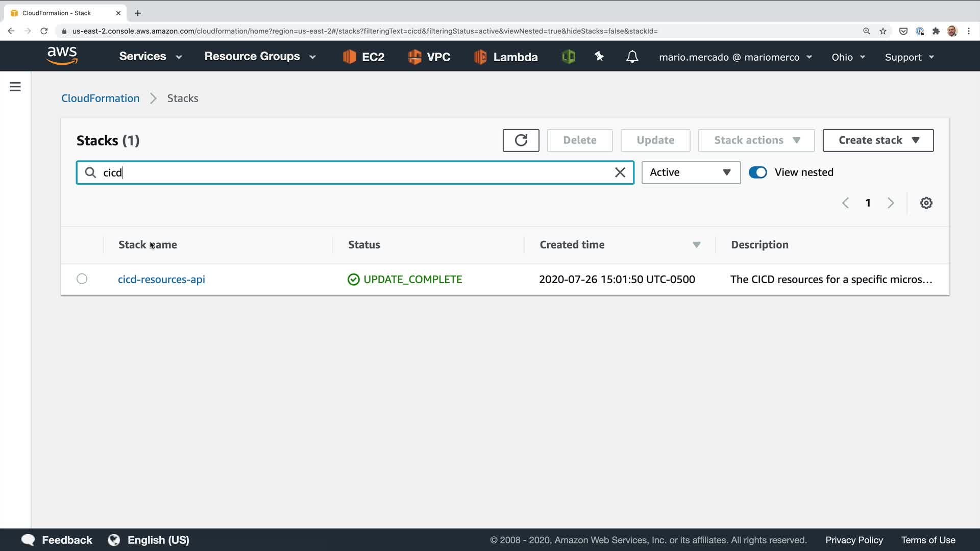Open the hamburger side navigation menu
The height and width of the screenshot is (551, 980).
point(15,87)
